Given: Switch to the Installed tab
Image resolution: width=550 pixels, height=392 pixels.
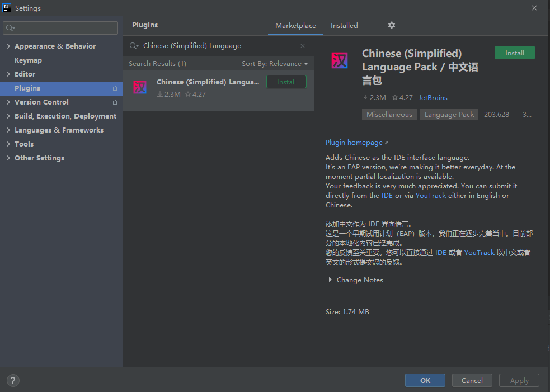Looking at the screenshot, I should point(344,25).
